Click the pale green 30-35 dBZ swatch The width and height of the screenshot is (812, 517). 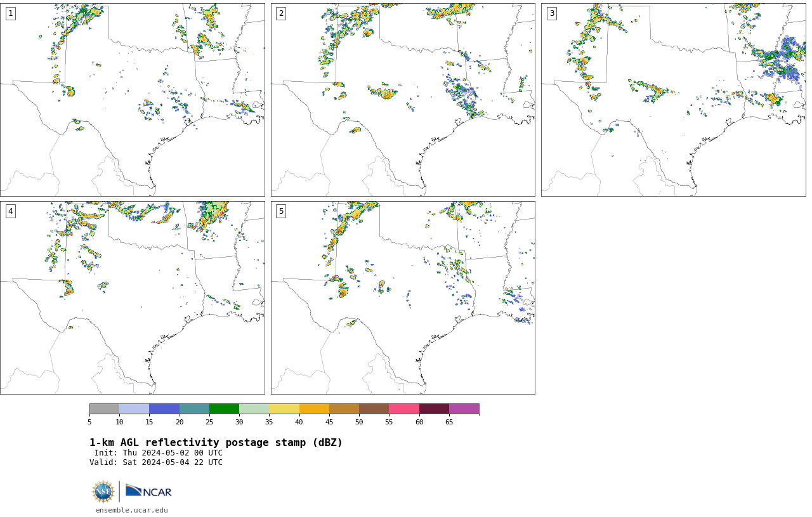[x=254, y=409]
